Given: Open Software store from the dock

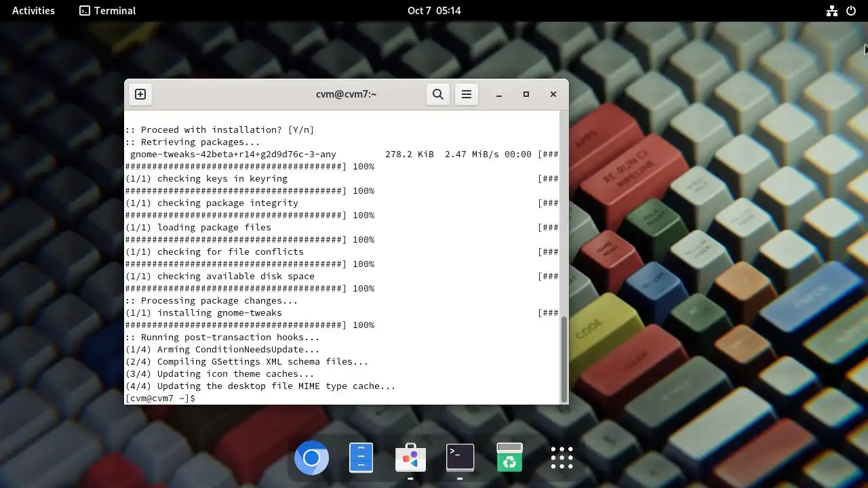Looking at the screenshot, I should pos(410,458).
